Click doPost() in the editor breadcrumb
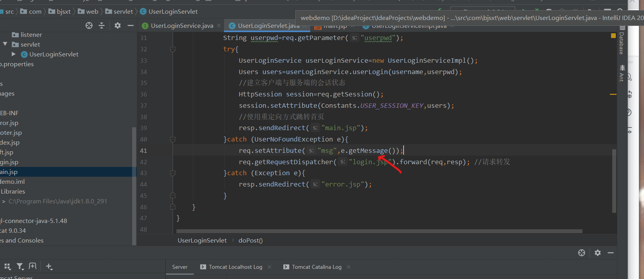The height and width of the screenshot is (279, 644). pos(251,241)
